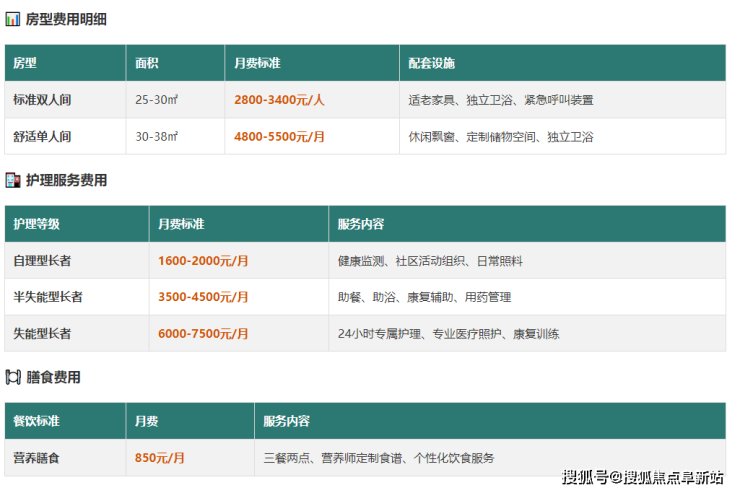The height and width of the screenshot is (493, 740).
Task: Click the 1600-2000元/月 price
Action: 203,261
